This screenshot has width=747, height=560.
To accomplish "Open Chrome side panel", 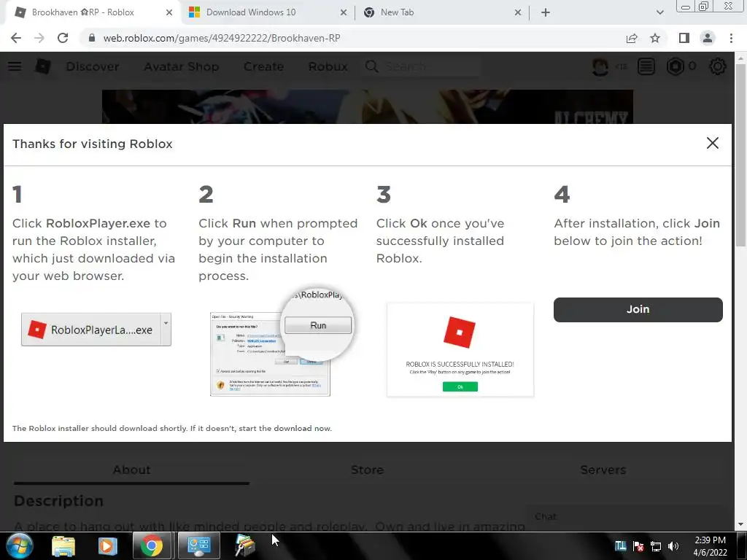I will tap(684, 38).
